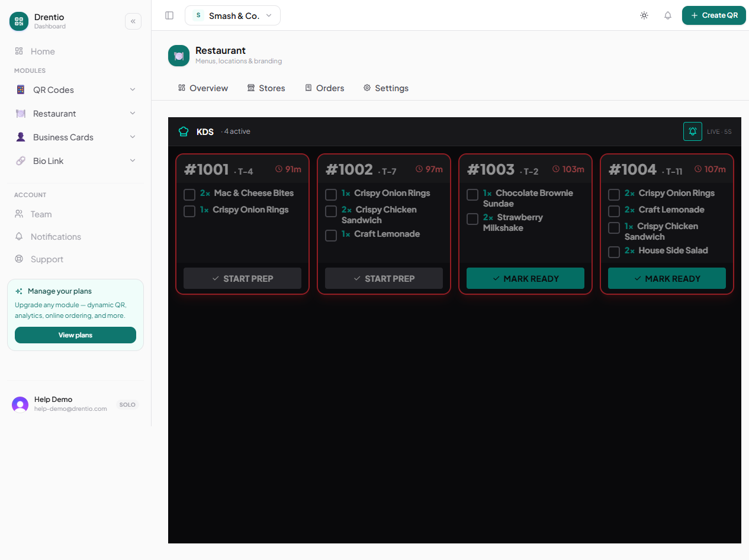Check House Side Salad in order #1004

[614, 252]
